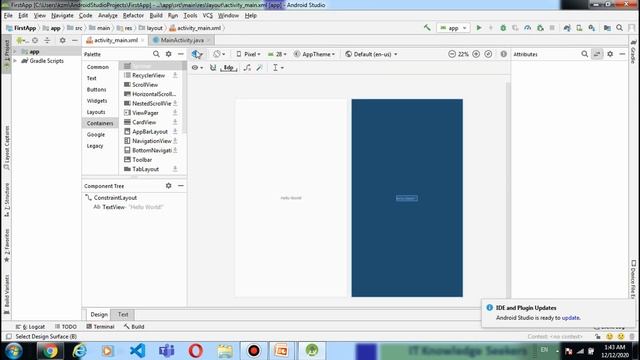Show warnings and errors icon
Viewport: 640px width, 360px height.
tap(504, 54)
